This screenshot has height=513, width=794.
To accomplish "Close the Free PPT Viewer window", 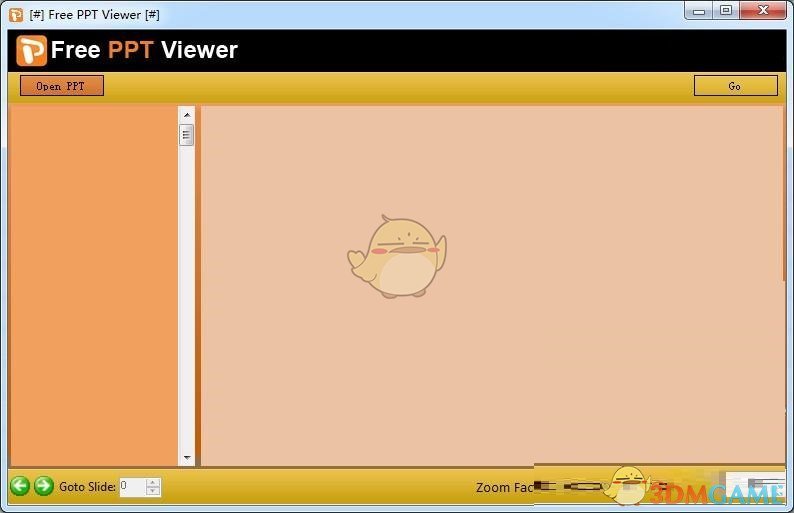I will pos(763,11).
